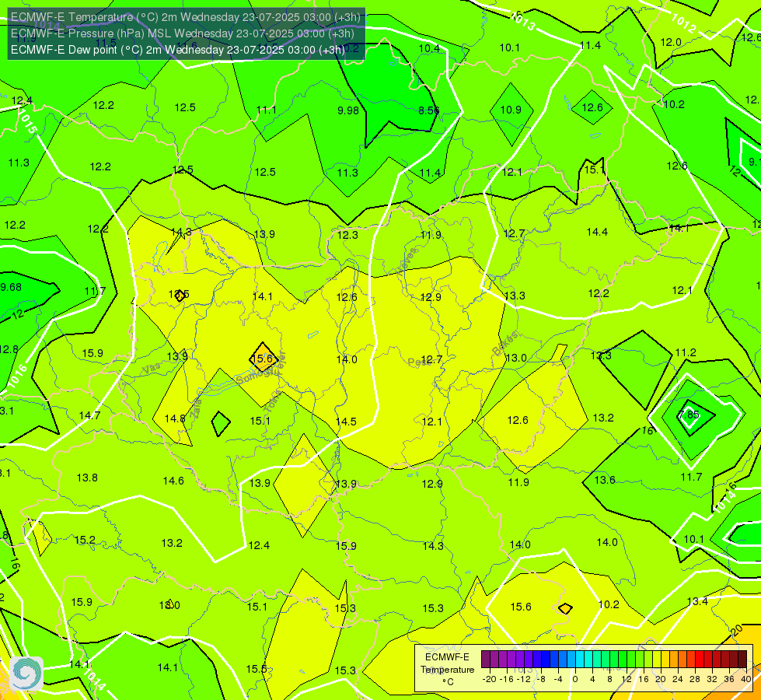
Task: Click the Zala county label
Action: tap(196, 409)
